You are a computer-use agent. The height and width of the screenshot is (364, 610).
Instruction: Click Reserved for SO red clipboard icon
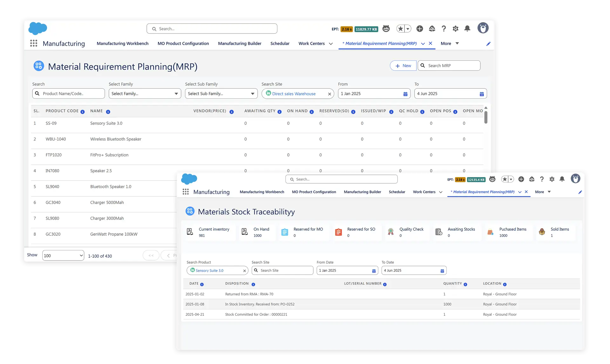pyautogui.click(x=339, y=232)
